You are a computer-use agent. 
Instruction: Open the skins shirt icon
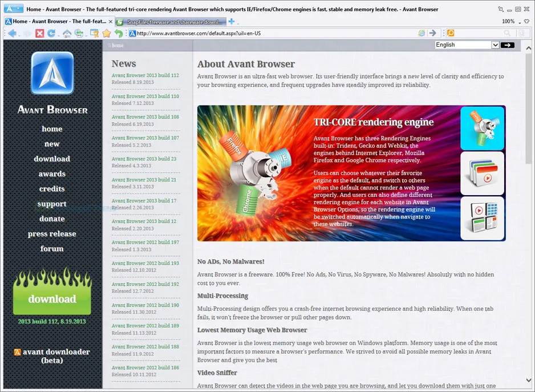coord(527,21)
